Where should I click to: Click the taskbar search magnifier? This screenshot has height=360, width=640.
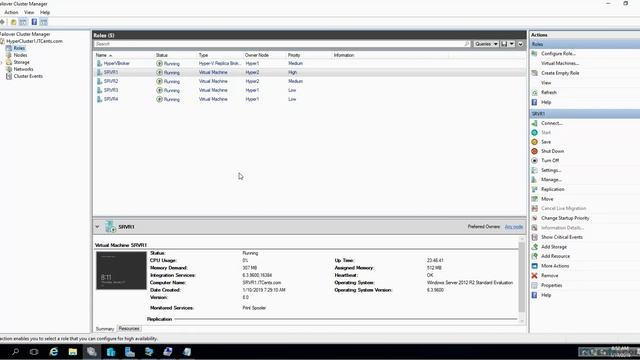coord(16,352)
